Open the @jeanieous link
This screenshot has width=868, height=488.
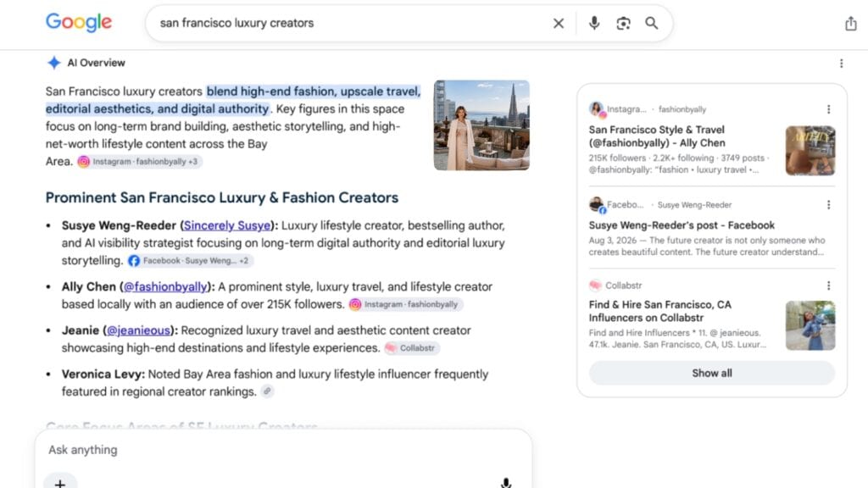(x=138, y=330)
